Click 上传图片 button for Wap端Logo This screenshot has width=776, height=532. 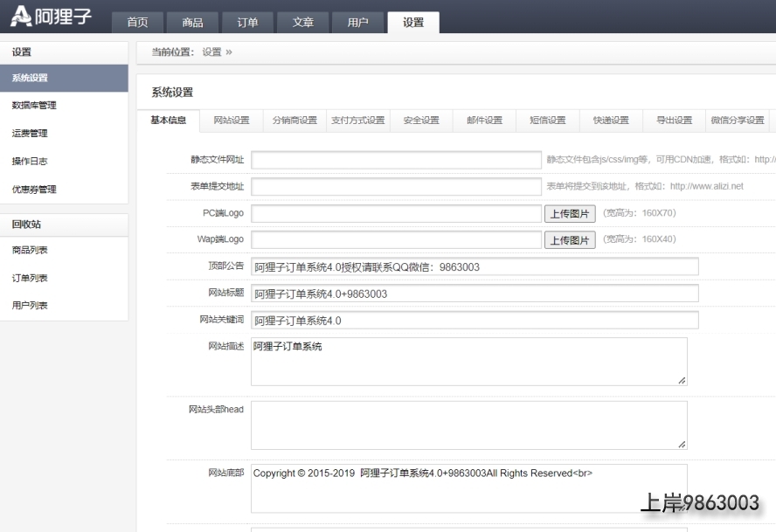[x=570, y=239]
